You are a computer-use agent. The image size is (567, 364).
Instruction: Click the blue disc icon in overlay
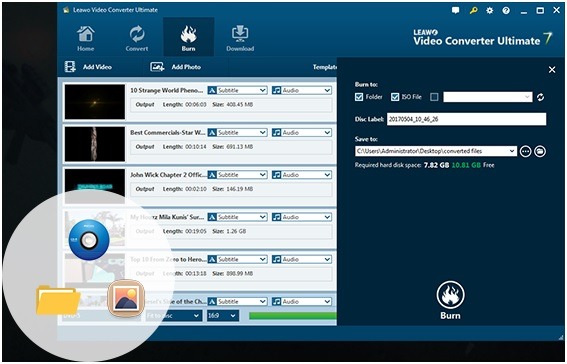click(89, 239)
